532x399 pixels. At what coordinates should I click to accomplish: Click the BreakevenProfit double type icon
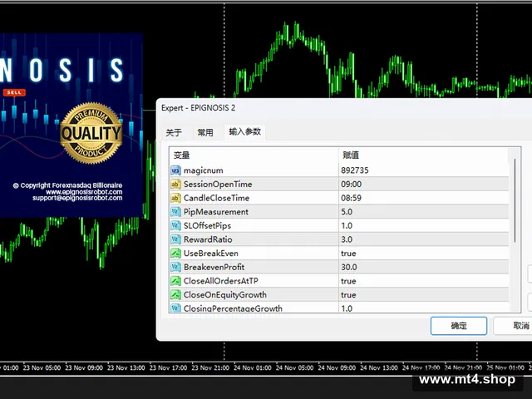click(x=175, y=267)
